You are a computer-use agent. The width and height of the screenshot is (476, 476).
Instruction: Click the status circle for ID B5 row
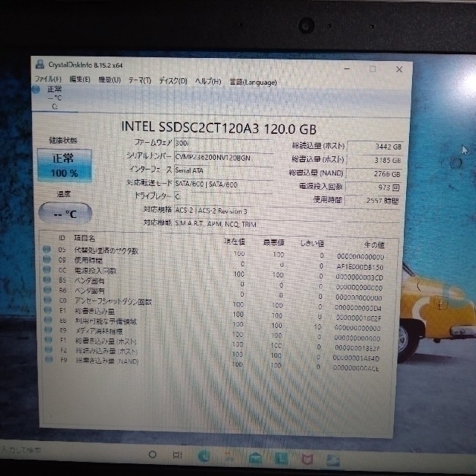pos(48,280)
